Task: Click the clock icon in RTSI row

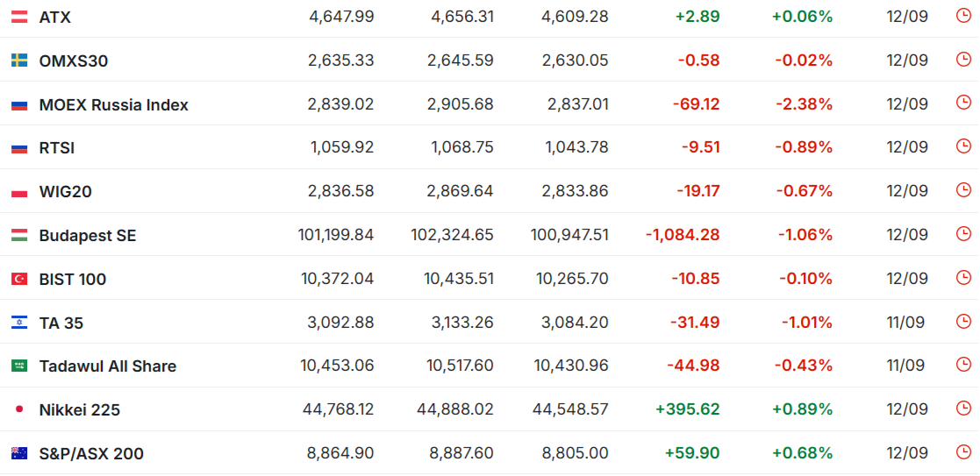Action: pyautogui.click(x=963, y=146)
